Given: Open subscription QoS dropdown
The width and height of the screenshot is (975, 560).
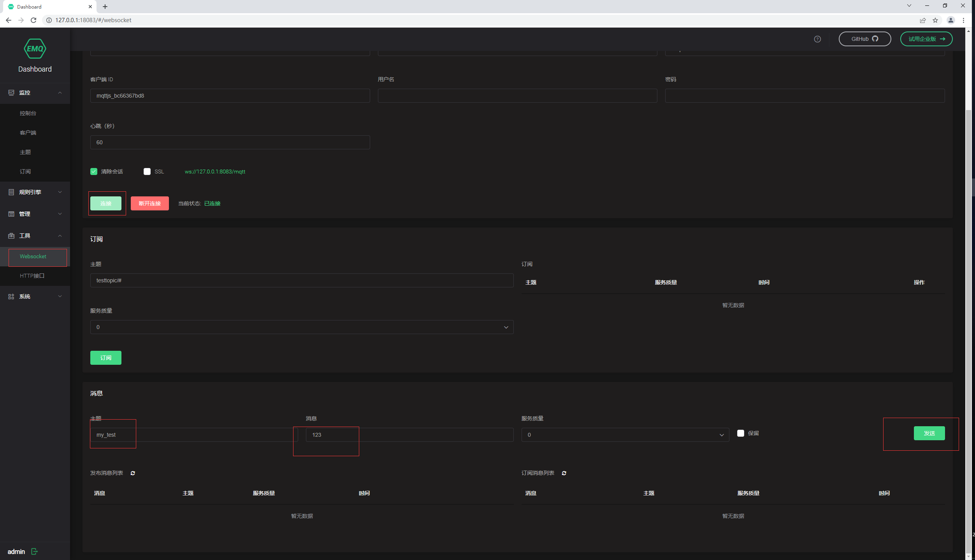Looking at the screenshot, I should click(x=302, y=327).
